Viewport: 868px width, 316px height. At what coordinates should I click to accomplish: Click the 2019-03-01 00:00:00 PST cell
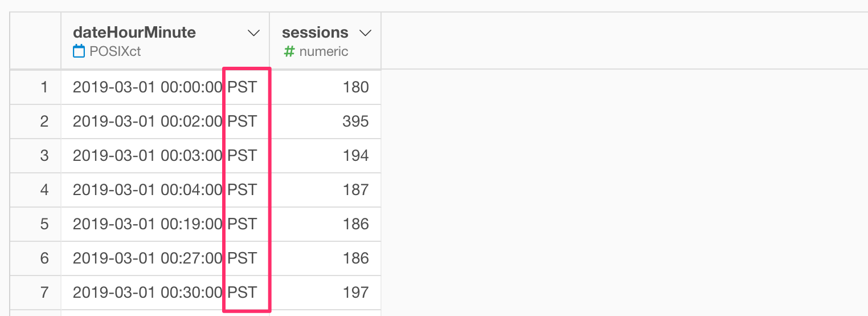click(x=165, y=87)
